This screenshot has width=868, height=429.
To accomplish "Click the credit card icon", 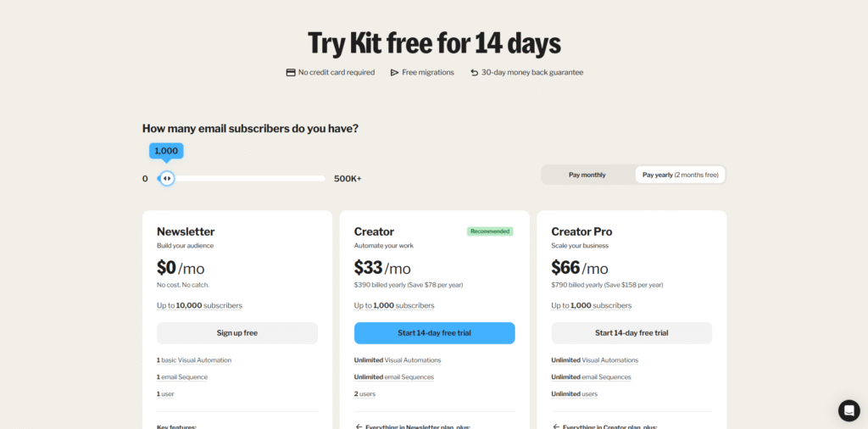I will (x=291, y=73).
